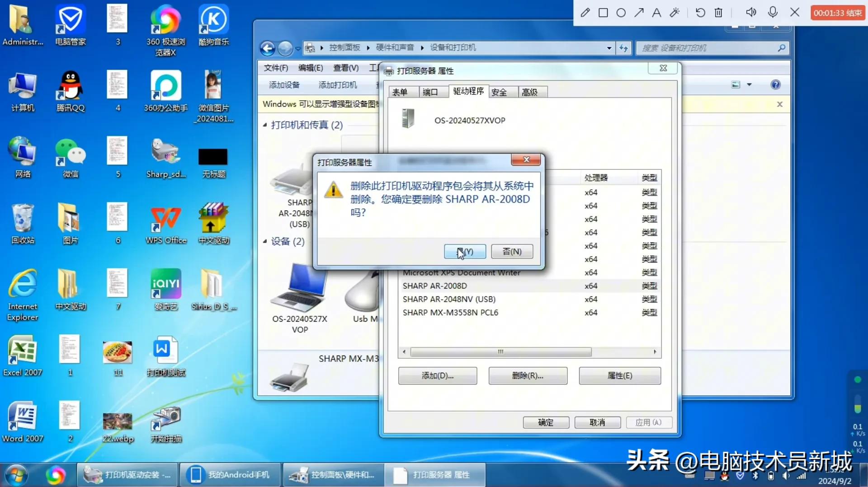
Task: Open 酷狗音乐 desktop icon
Action: 213,25
